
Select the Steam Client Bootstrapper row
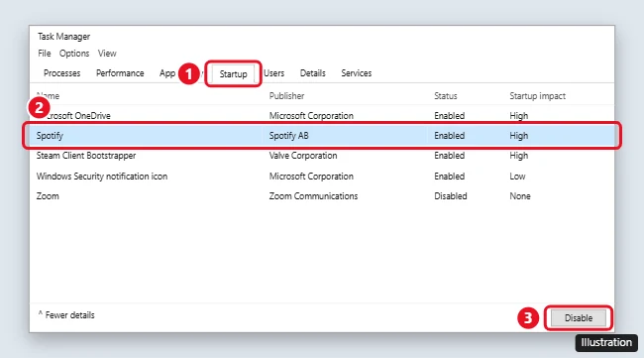pyautogui.click(x=322, y=156)
